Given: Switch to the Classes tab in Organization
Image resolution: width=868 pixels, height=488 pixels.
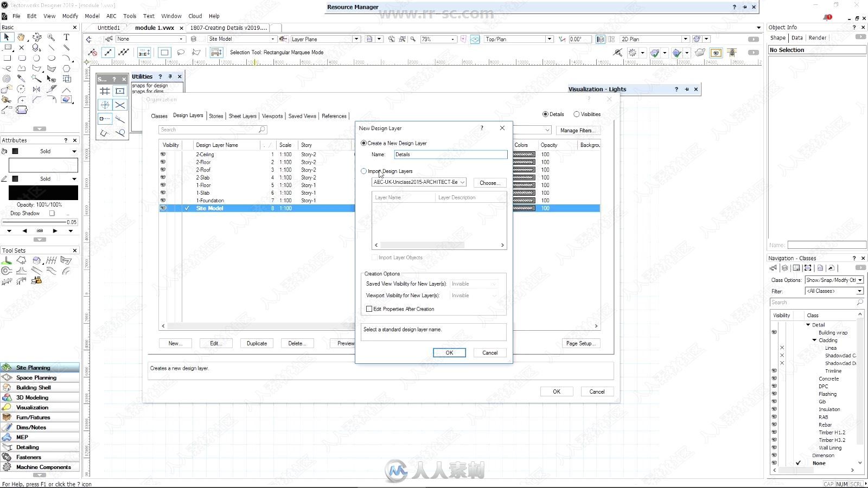Looking at the screenshot, I should point(159,116).
